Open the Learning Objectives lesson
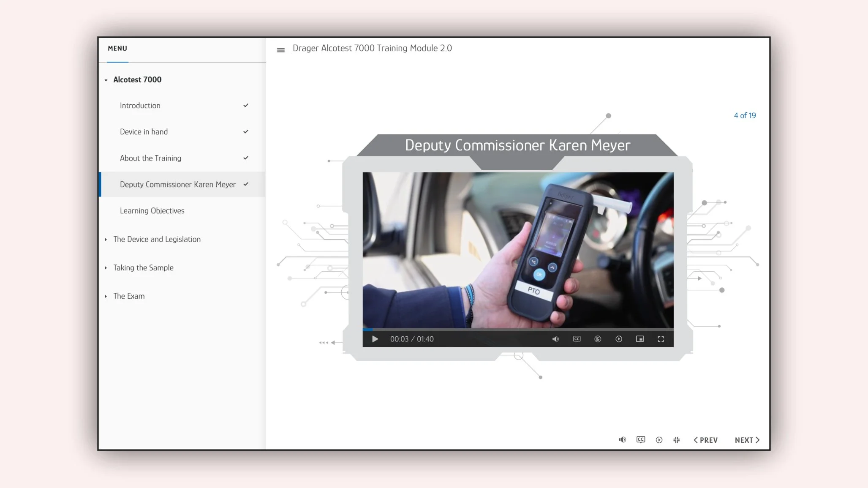The image size is (868, 488). click(152, 210)
